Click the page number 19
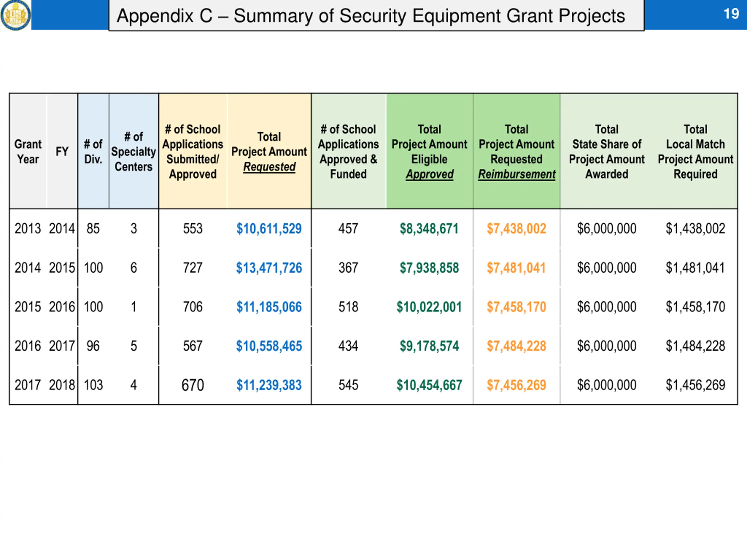The width and height of the screenshot is (747, 560). pos(731,14)
